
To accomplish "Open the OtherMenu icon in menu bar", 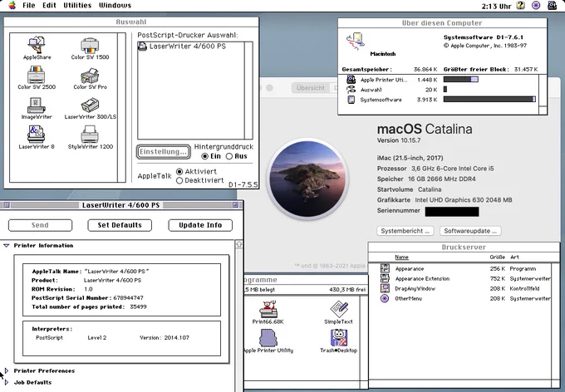I will point(536,5).
